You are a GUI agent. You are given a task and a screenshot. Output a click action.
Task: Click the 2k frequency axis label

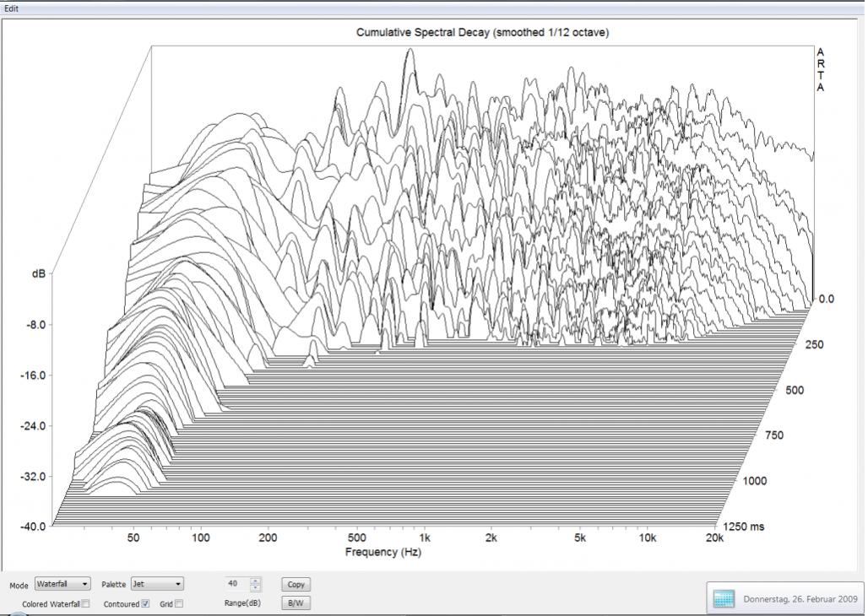(x=491, y=538)
